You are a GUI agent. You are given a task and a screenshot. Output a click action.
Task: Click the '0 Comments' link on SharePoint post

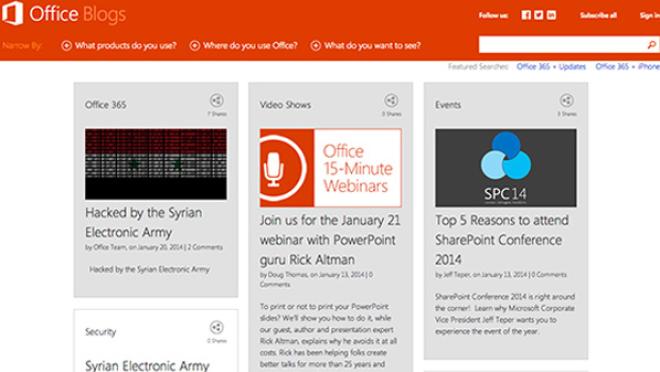pos(548,275)
